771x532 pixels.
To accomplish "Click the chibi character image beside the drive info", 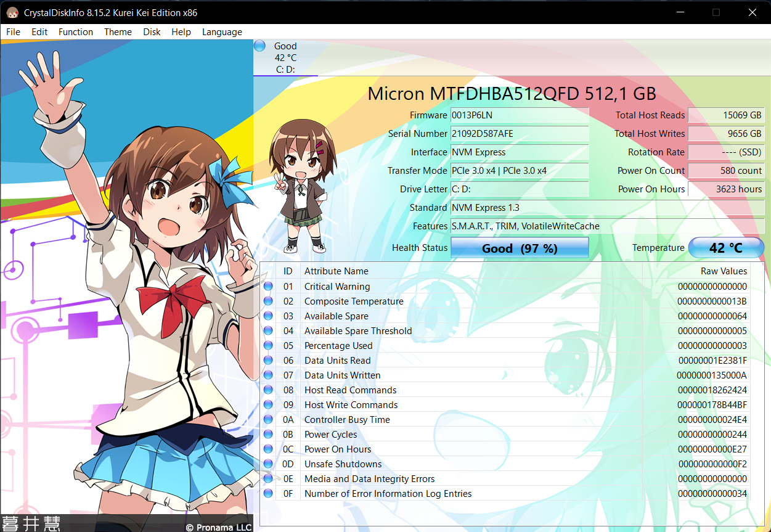I will pyautogui.click(x=303, y=186).
